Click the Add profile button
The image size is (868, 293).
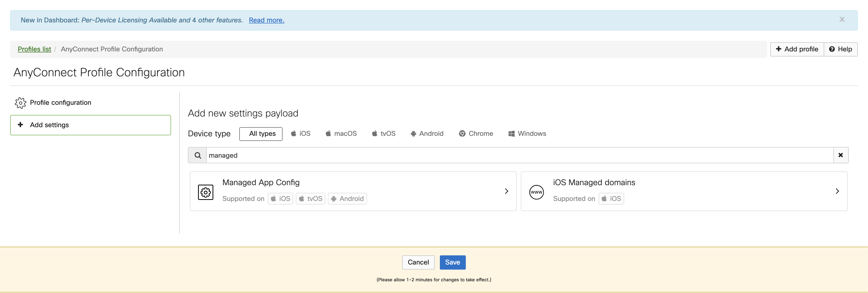(797, 49)
